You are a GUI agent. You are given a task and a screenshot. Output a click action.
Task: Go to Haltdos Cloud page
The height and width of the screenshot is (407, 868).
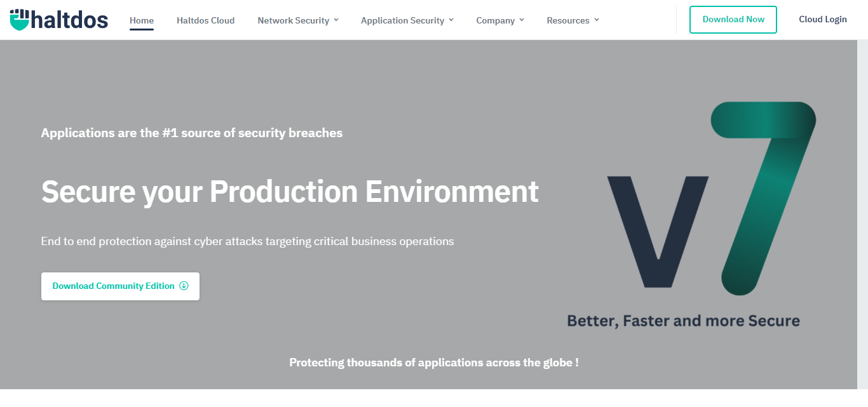tap(205, 20)
